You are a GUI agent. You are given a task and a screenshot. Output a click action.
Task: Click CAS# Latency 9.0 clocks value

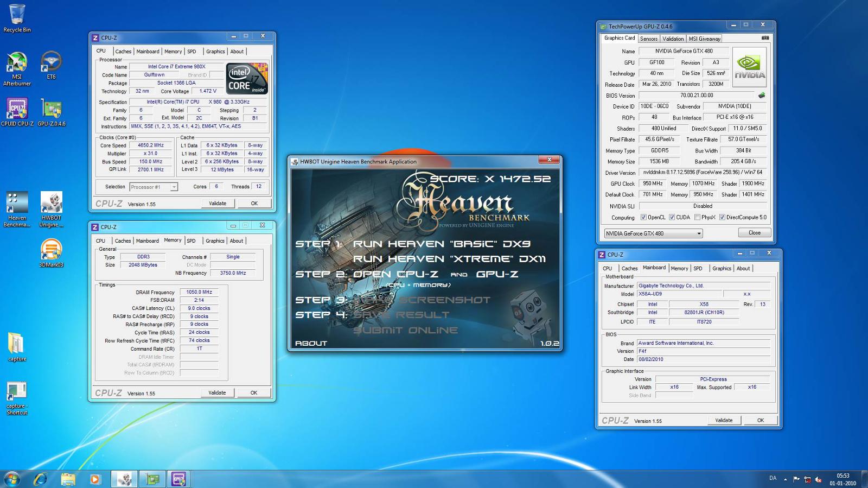point(199,308)
